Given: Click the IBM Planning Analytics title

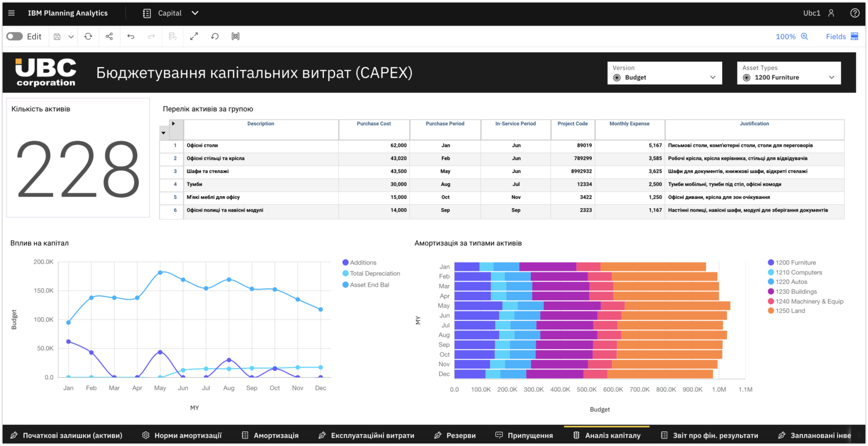Looking at the screenshot, I should coord(68,13).
